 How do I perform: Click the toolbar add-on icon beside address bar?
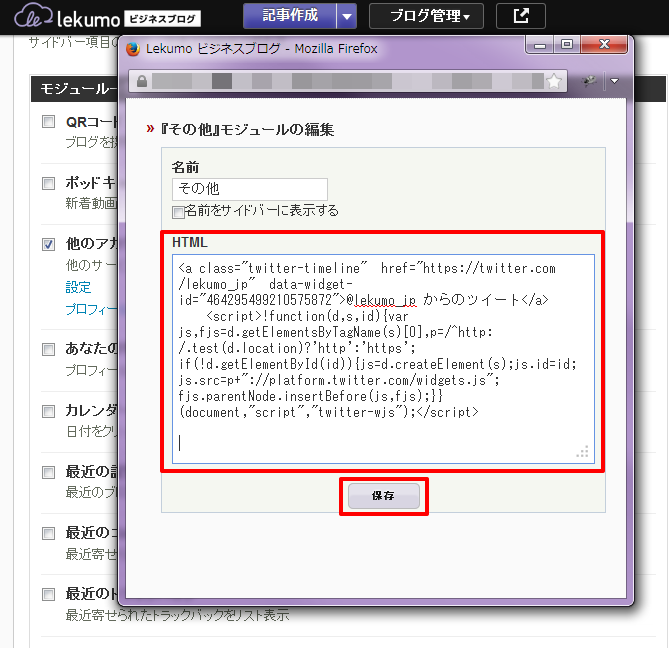point(590,81)
